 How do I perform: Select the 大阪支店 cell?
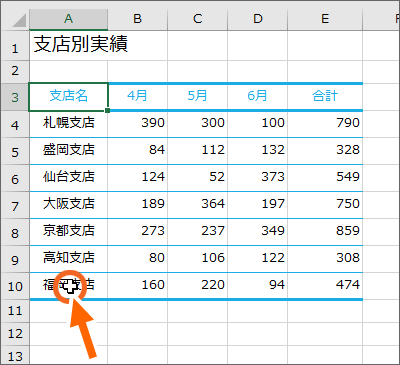coord(68,205)
